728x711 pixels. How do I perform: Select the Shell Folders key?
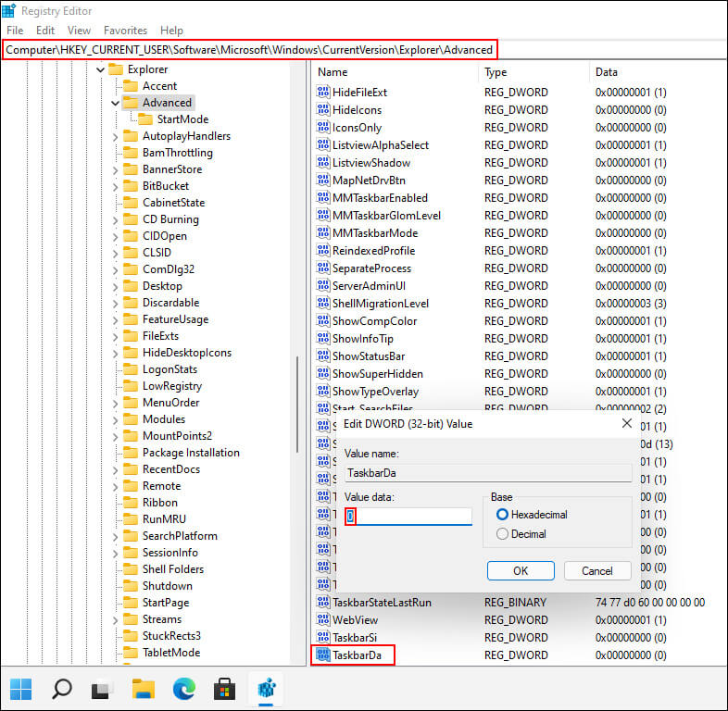click(172, 569)
